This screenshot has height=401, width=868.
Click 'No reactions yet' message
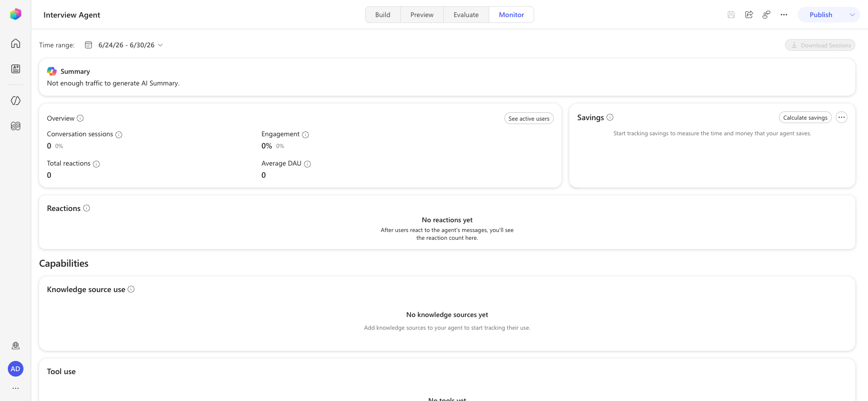447,220
